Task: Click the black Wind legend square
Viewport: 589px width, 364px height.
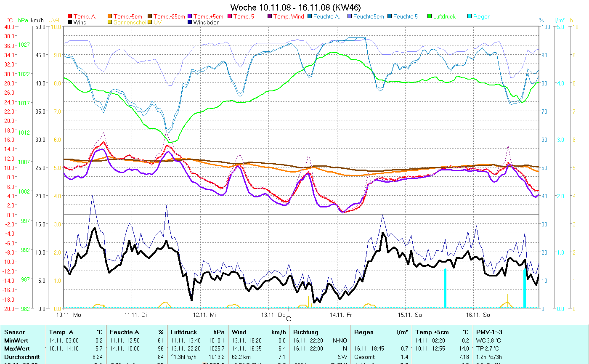Action: tap(70, 22)
